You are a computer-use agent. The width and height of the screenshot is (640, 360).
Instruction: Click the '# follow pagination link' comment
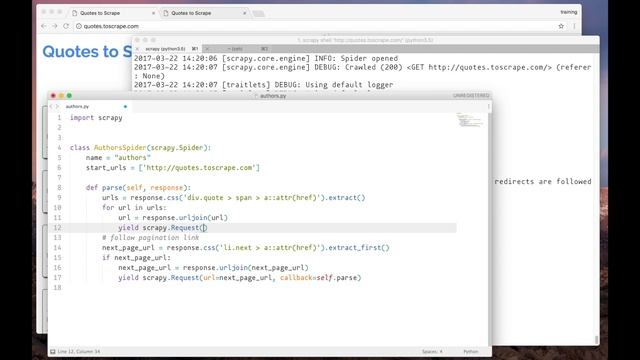click(x=151, y=238)
